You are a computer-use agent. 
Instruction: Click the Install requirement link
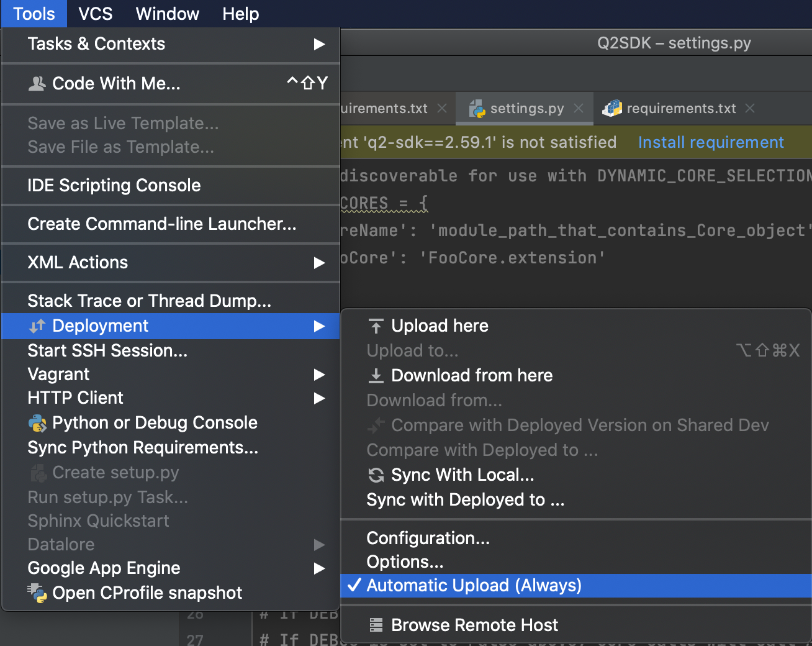(x=711, y=142)
